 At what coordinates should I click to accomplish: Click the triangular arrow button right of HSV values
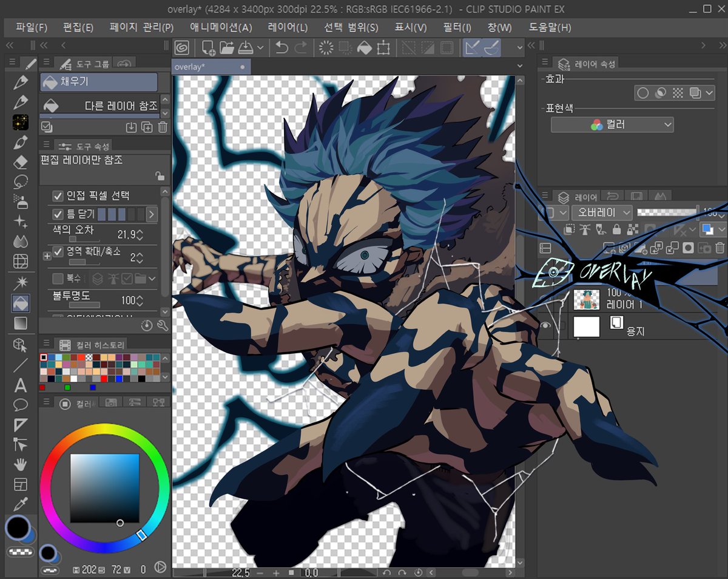pos(160,567)
